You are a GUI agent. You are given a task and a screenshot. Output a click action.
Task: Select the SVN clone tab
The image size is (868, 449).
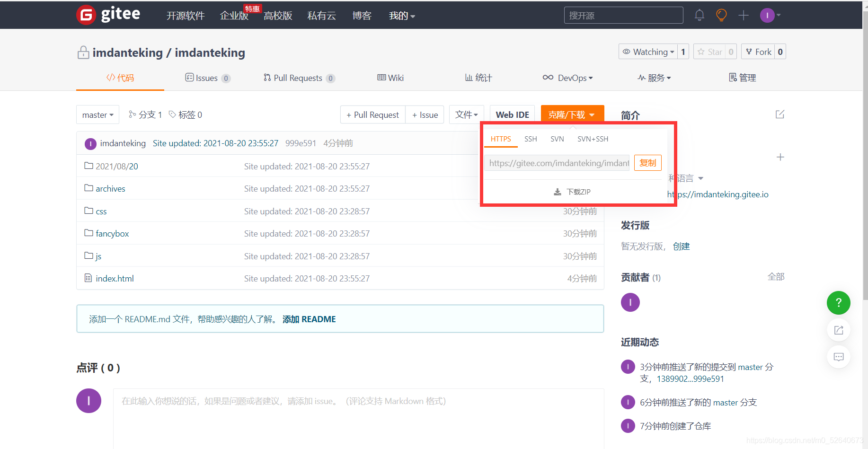(557, 139)
